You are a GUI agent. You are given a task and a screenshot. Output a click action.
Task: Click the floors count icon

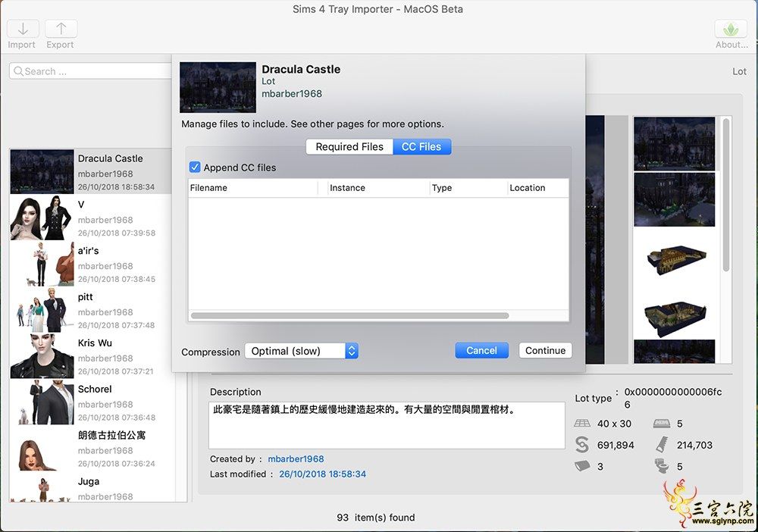pyautogui.click(x=582, y=466)
